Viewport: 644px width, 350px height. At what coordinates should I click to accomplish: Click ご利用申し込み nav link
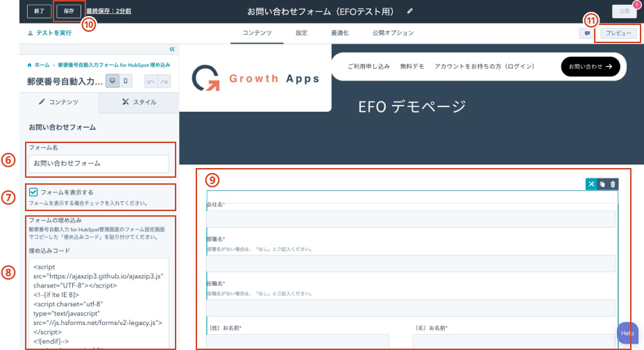coord(368,66)
